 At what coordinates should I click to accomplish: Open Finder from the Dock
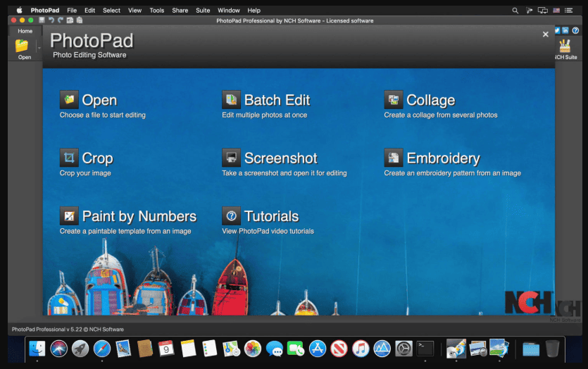(37, 349)
